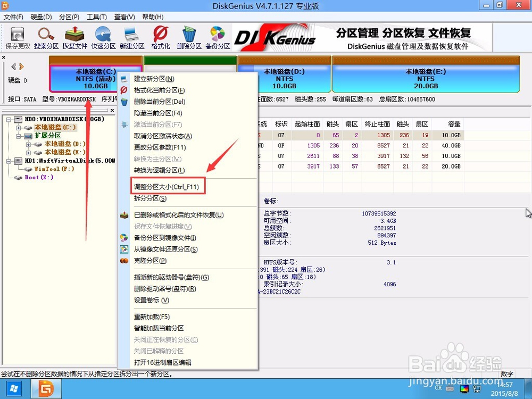Expand the 本地磁盘(E:) tree node

point(29,153)
